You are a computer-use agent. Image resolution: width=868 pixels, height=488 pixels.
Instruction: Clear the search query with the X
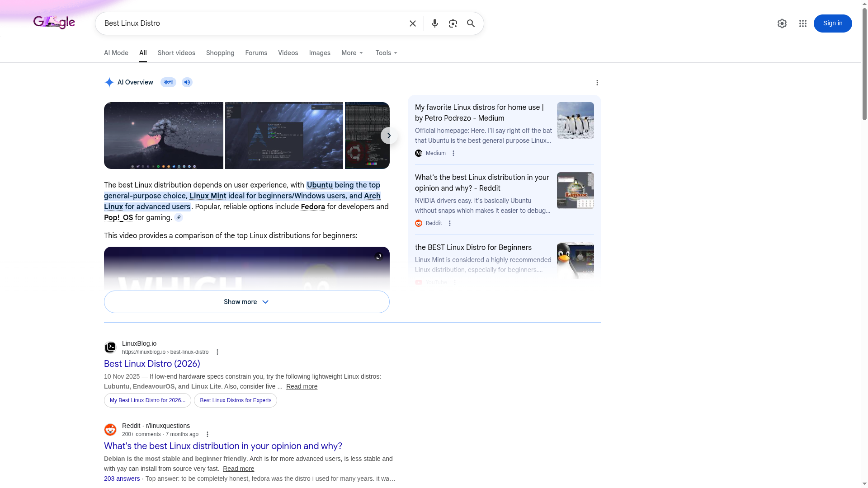tap(412, 23)
